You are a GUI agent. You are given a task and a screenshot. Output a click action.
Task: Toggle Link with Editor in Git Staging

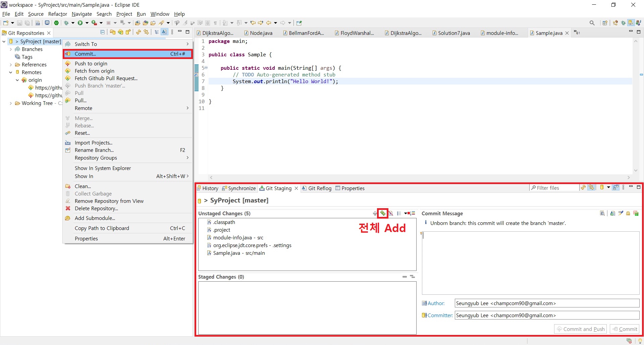[591, 187]
